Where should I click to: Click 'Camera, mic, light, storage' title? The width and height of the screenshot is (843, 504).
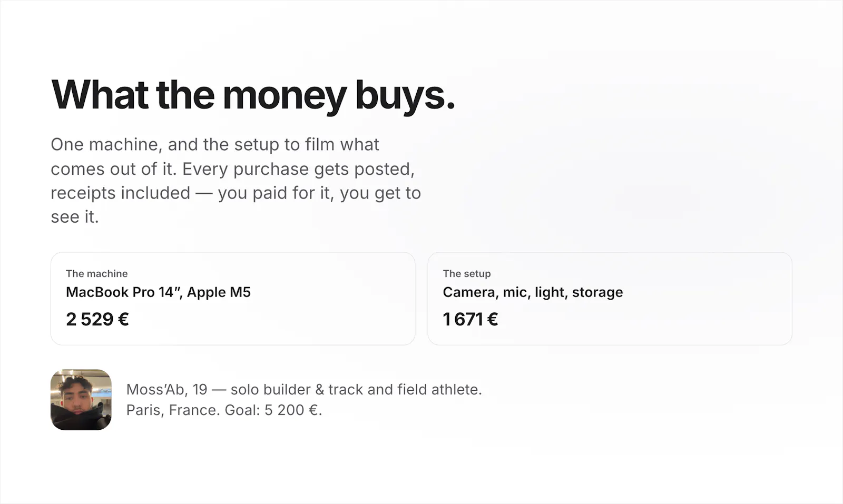533,292
